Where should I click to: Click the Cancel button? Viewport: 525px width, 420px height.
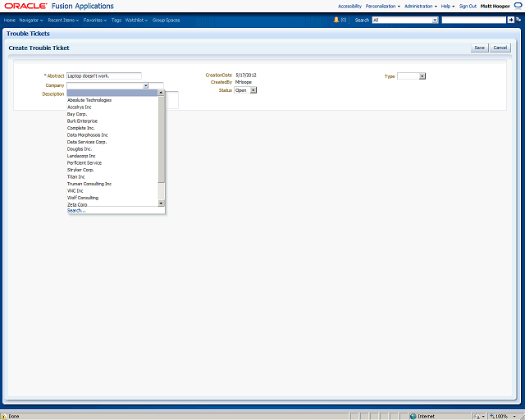[x=500, y=48]
